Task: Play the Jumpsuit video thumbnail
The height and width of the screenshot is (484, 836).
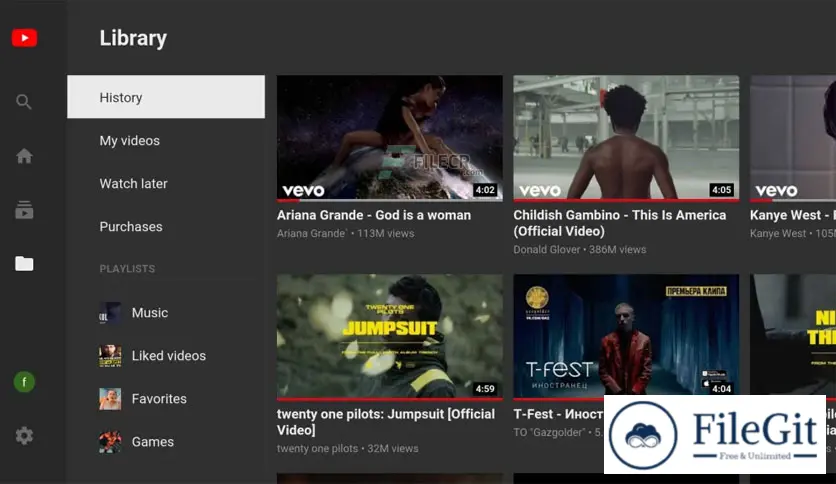Action: click(390, 336)
